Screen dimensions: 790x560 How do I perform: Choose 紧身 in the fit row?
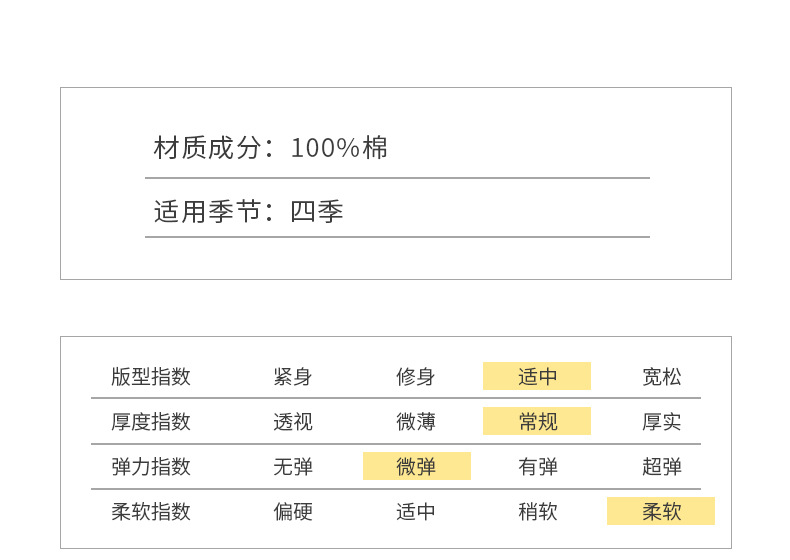[x=293, y=377]
